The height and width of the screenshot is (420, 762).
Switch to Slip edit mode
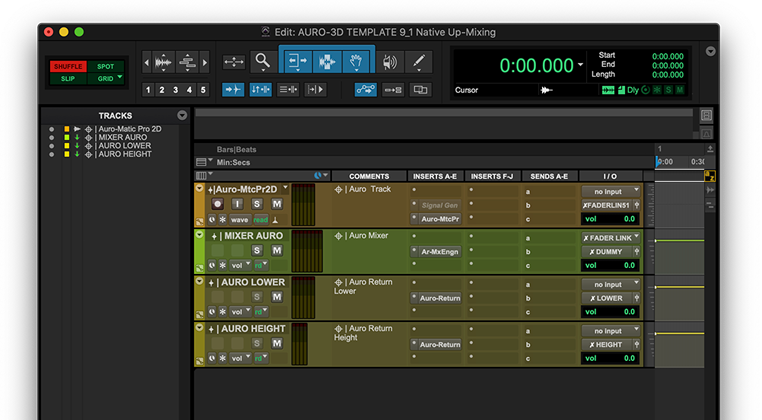(x=67, y=78)
